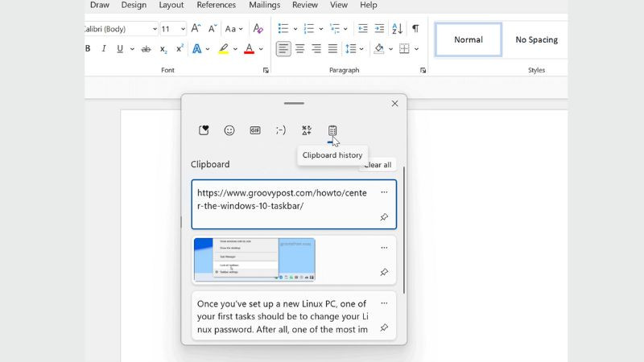Toggle subscript formatting

163,49
